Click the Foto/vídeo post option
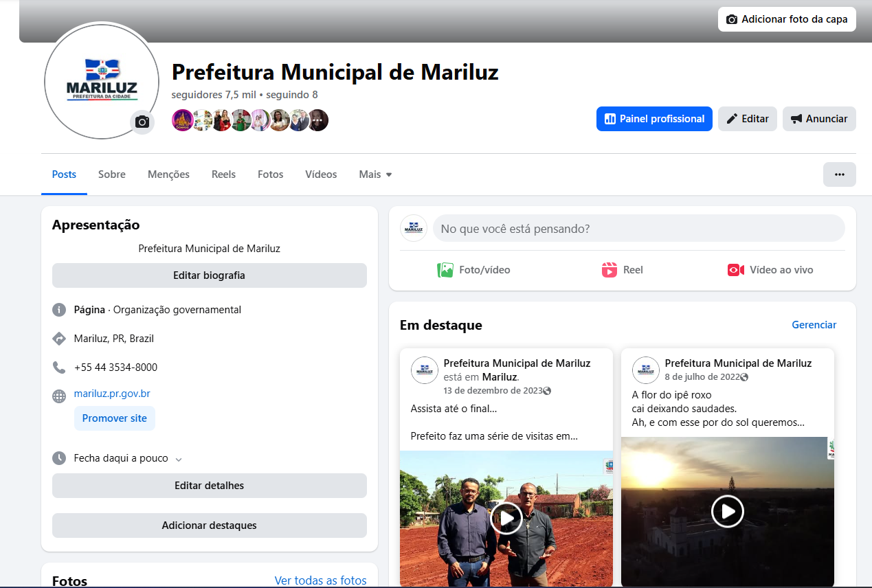872x588 pixels. click(x=473, y=270)
